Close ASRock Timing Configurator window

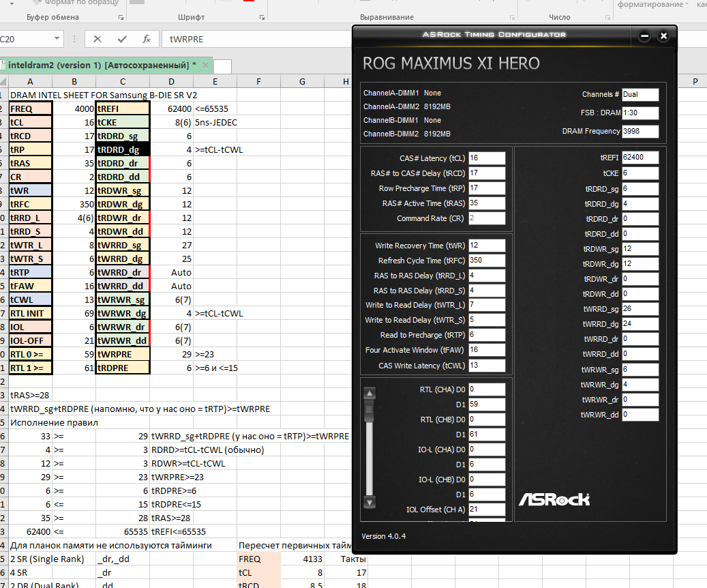coord(663,36)
